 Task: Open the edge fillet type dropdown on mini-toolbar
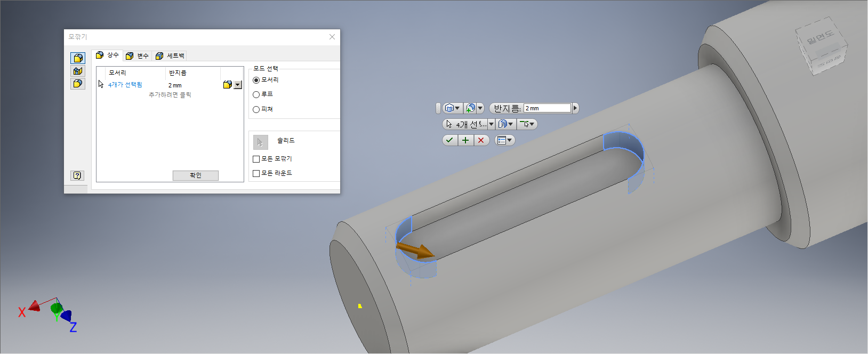(x=452, y=108)
